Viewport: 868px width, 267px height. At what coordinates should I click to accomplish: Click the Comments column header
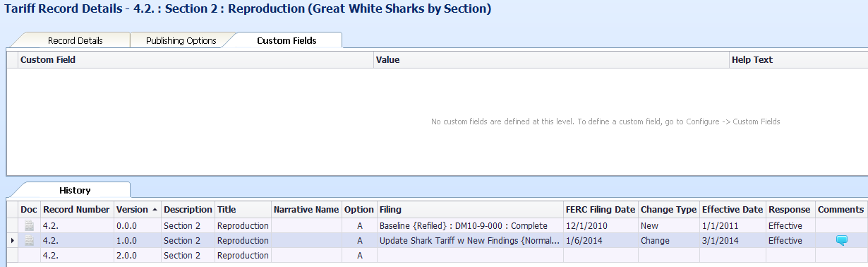tap(840, 210)
